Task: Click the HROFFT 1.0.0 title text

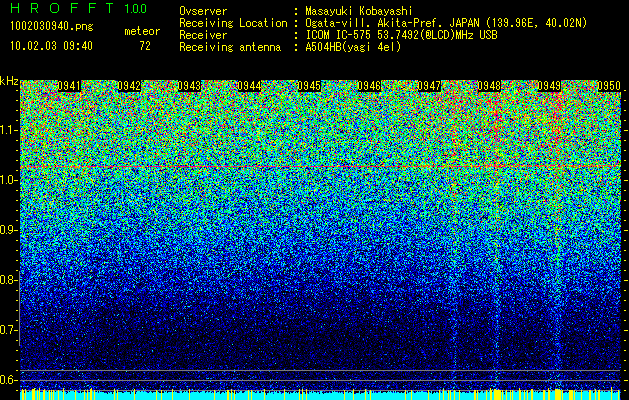Action: coord(79,8)
